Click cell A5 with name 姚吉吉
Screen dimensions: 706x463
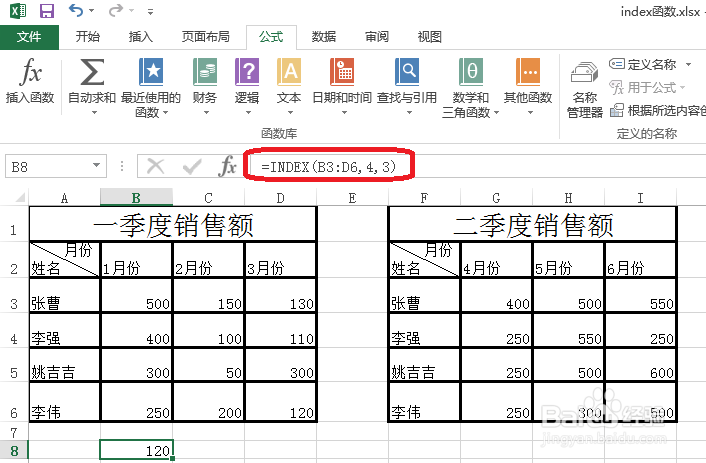(64, 365)
